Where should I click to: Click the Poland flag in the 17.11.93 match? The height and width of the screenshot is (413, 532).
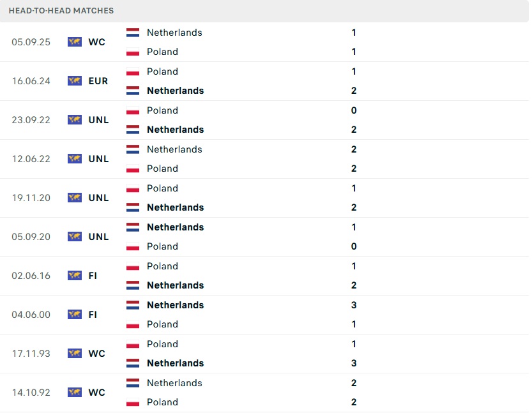(x=133, y=344)
